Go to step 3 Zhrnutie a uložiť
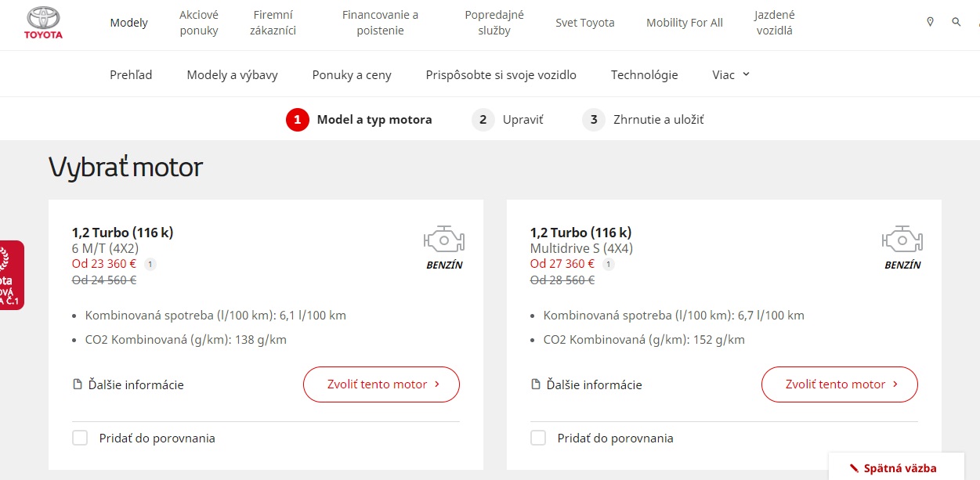 [x=643, y=120]
